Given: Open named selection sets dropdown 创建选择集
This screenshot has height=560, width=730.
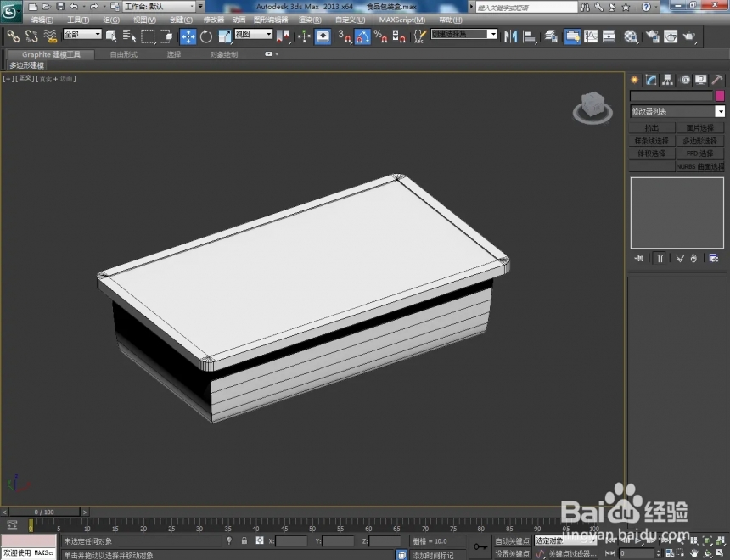Looking at the screenshot, I should [464, 34].
